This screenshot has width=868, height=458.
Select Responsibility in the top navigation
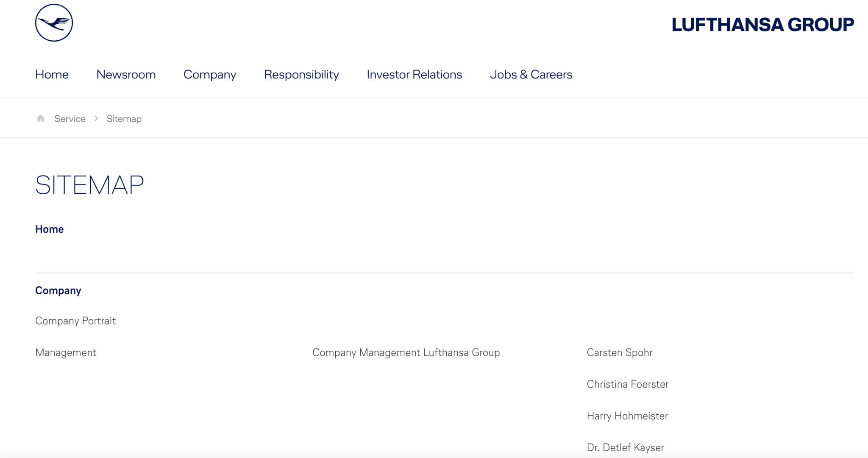tap(301, 75)
